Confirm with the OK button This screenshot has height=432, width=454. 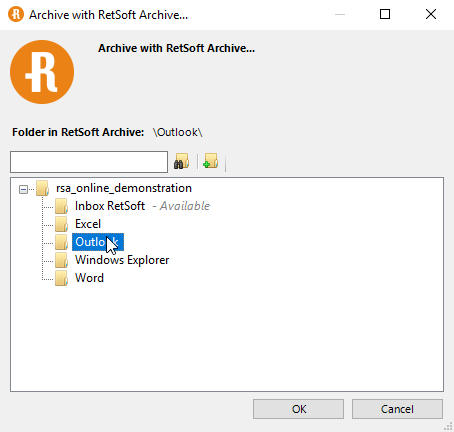(x=298, y=409)
